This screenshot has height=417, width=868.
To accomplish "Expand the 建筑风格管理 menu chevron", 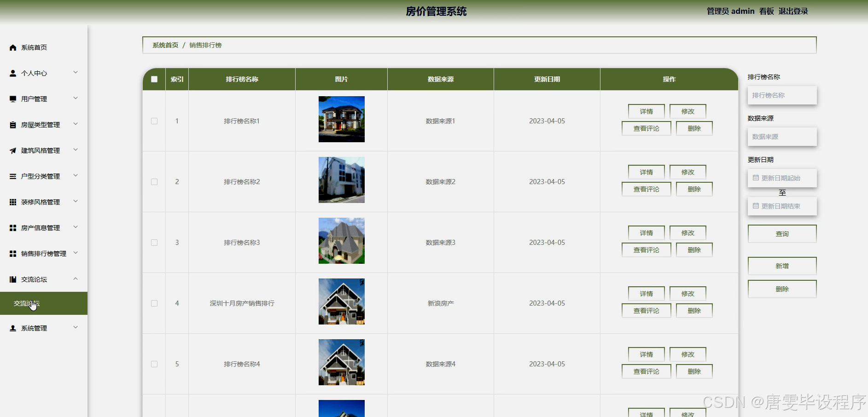I will [x=76, y=150].
